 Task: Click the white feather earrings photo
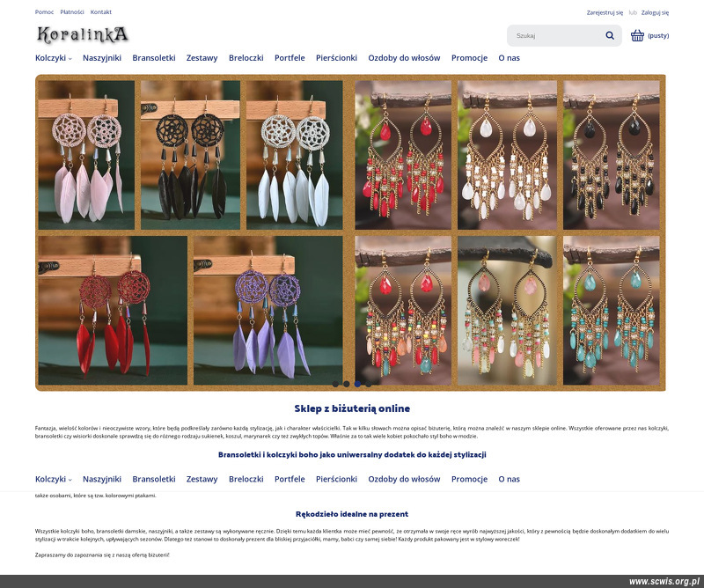[295, 155]
